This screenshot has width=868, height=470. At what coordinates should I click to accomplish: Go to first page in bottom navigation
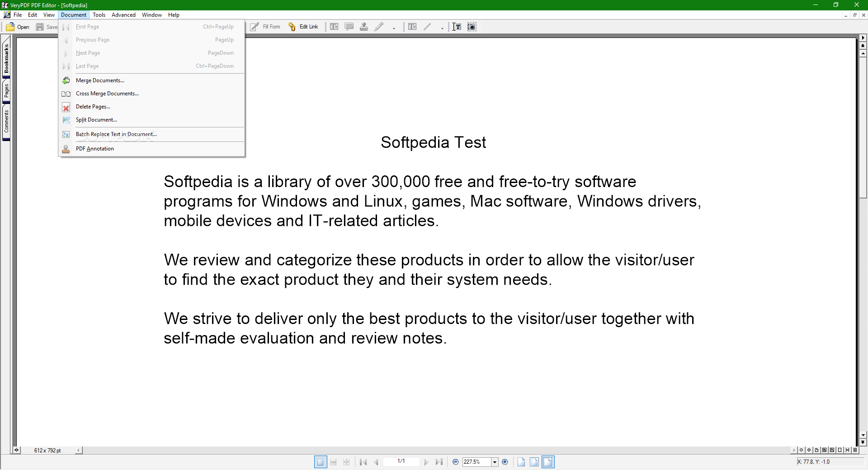tap(363, 462)
